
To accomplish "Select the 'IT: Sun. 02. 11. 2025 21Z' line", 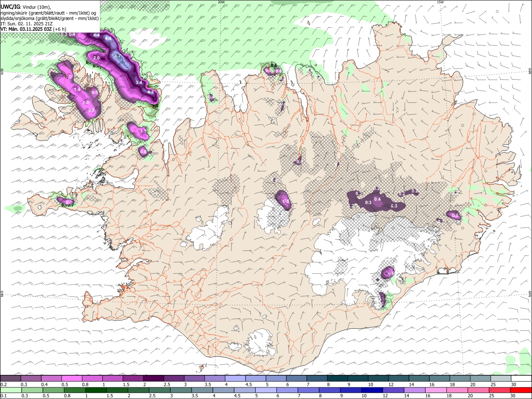I will [x=26, y=24].
